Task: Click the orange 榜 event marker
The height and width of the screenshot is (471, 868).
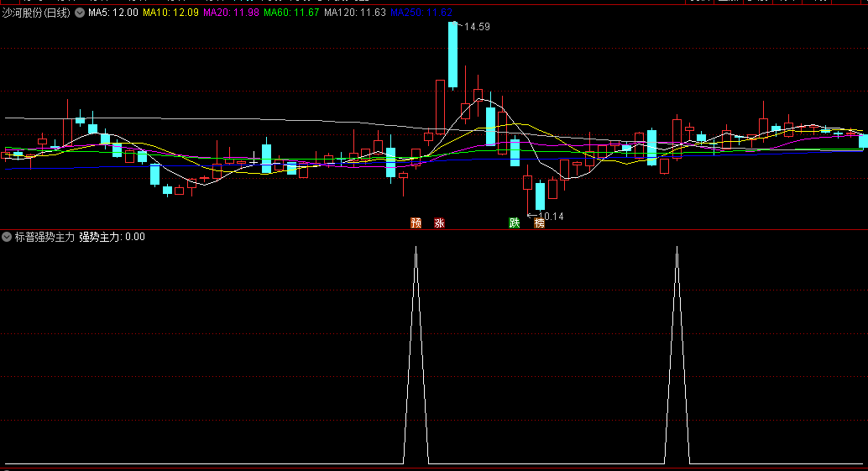Action: (x=539, y=222)
